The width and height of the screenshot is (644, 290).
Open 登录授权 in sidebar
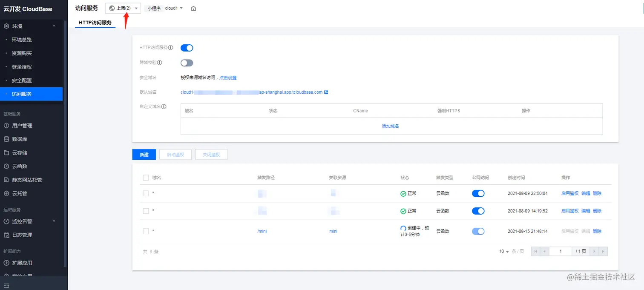pos(22,67)
